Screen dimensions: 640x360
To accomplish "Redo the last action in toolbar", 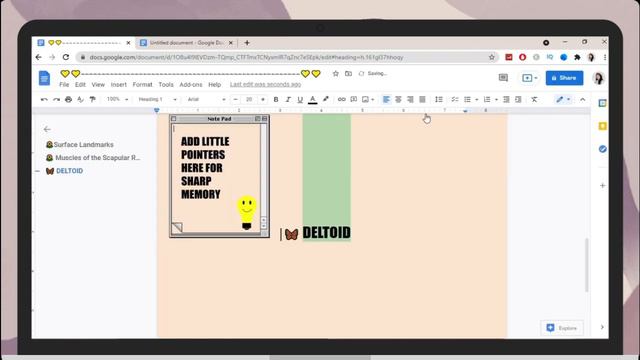I will tap(56, 99).
